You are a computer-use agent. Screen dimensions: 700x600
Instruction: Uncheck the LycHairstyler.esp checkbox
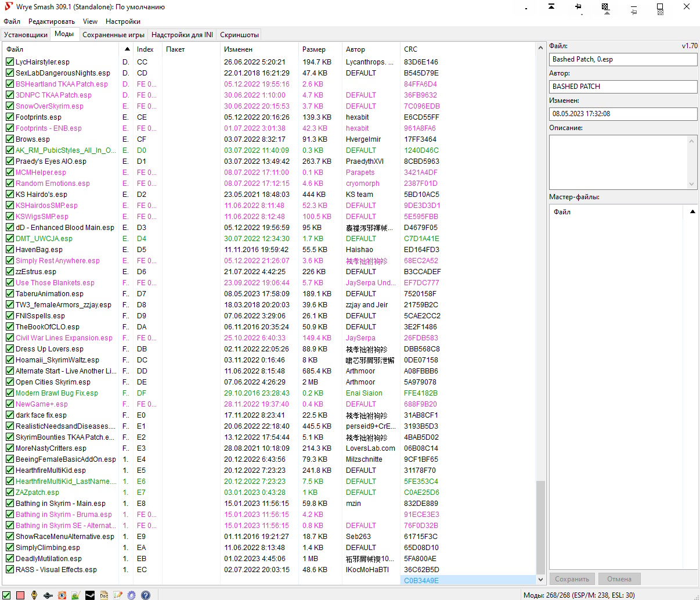tap(10, 62)
